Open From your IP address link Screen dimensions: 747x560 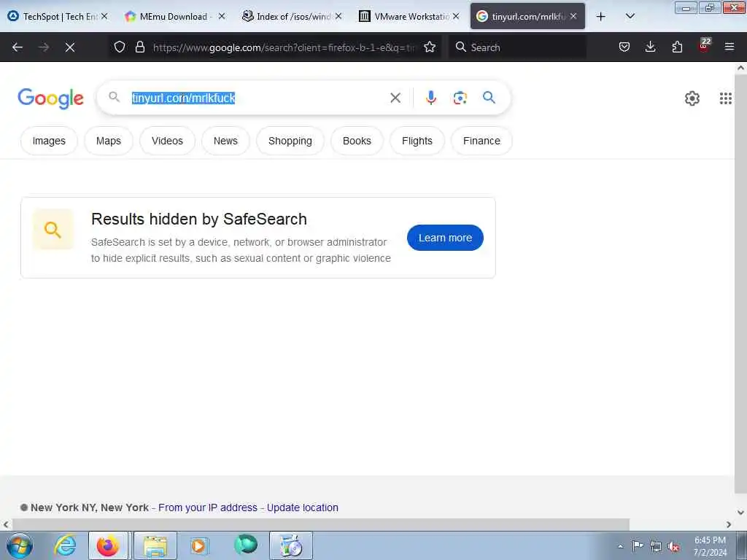coord(208,507)
